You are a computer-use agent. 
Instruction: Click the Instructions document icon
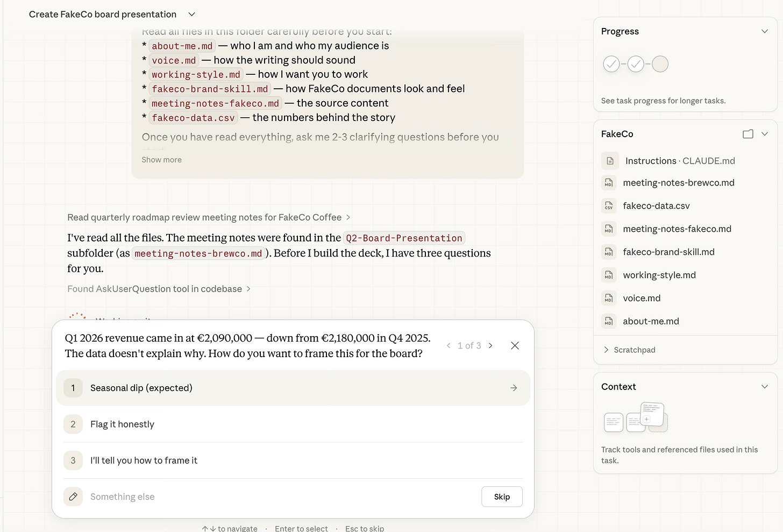(x=610, y=161)
